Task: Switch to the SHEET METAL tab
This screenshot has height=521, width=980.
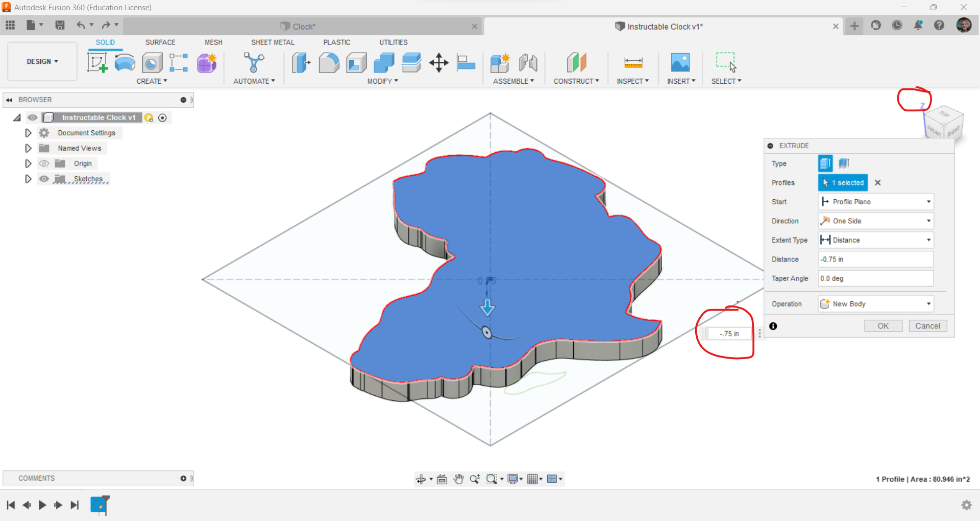Action: pos(273,42)
